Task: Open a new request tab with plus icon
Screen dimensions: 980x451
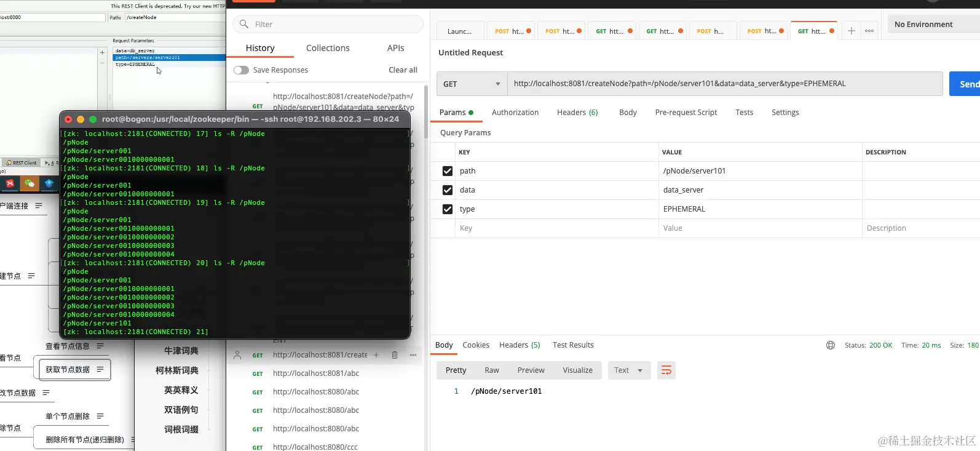Action: coord(851,31)
